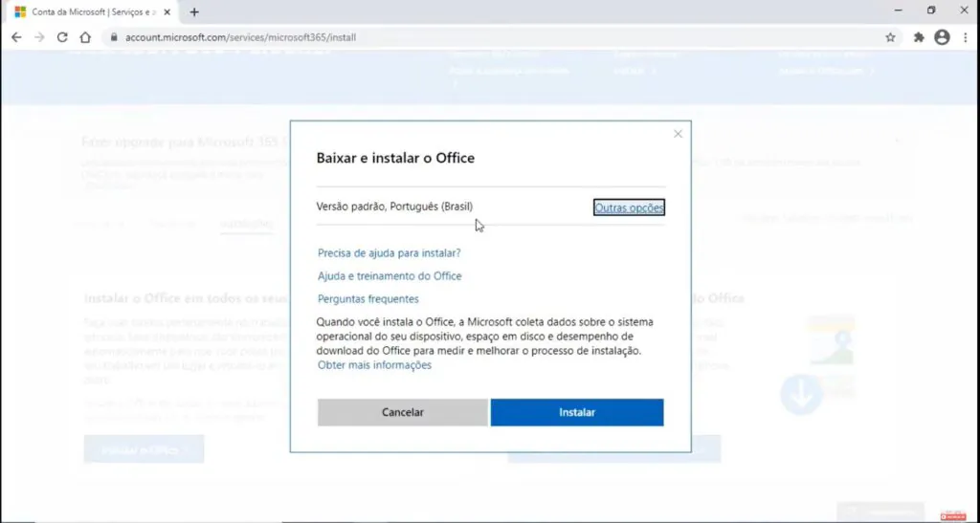This screenshot has width=980, height=523.
Task: Reload the page with refresh icon
Action: [62, 37]
